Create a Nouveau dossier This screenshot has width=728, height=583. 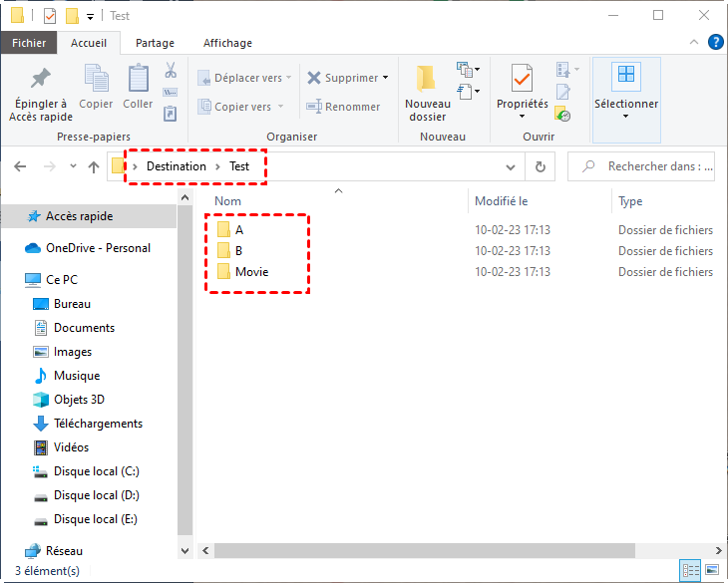point(427,94)
